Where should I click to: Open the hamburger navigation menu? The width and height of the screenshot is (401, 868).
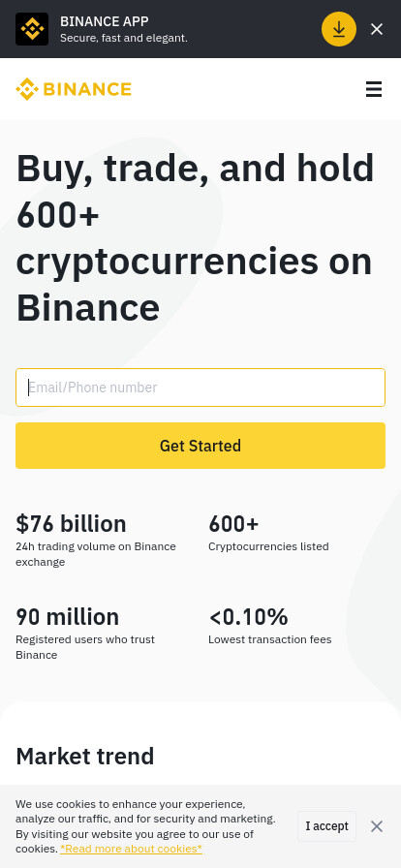374,89
